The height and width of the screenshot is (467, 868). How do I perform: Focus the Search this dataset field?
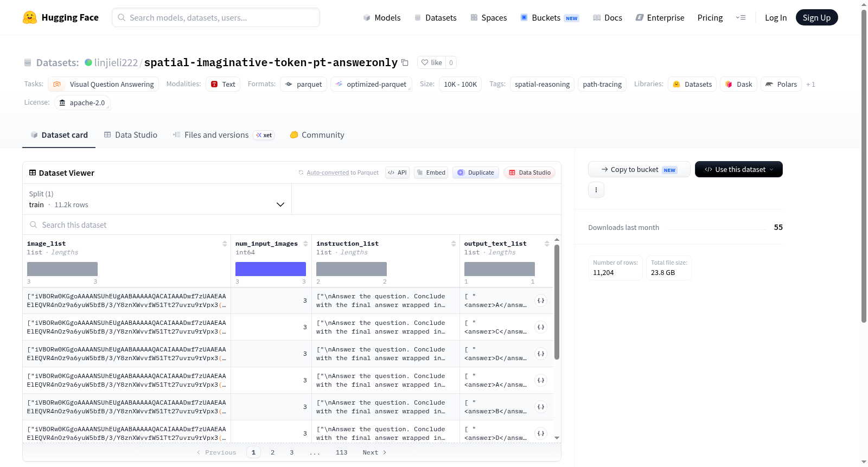[292, 225]
